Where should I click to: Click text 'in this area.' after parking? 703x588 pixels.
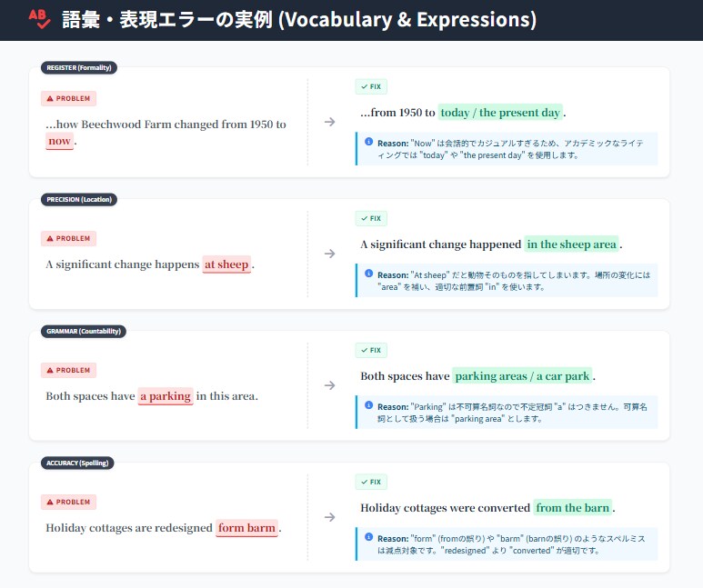click(226, 396)
